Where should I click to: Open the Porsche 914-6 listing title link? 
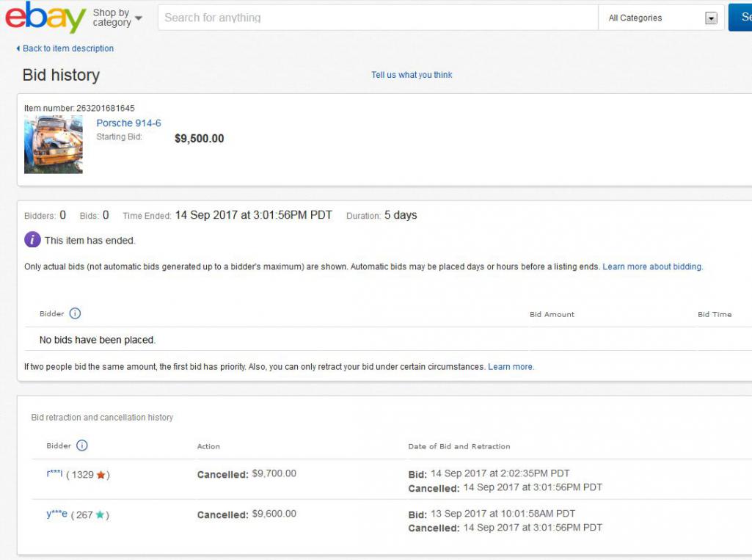click(x=128, y=123)
